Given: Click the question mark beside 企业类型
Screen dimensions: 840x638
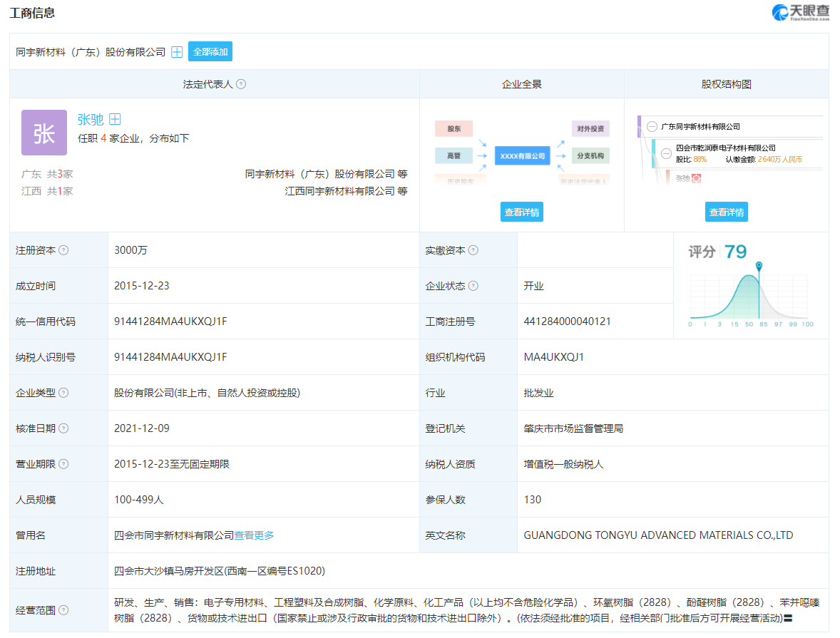Looking at the screenshot, I should (63, 393).
